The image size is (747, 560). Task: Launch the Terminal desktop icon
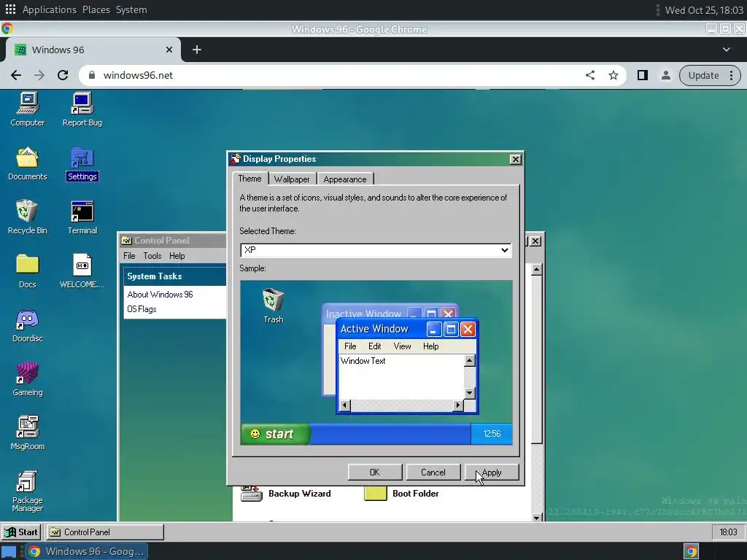(82, 217)
